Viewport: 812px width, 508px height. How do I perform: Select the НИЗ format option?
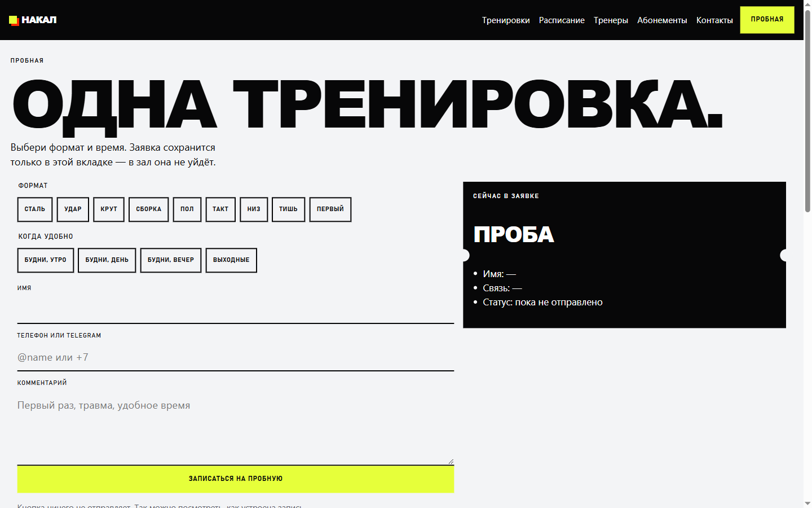pyautogui.click(x=254, y=209)
